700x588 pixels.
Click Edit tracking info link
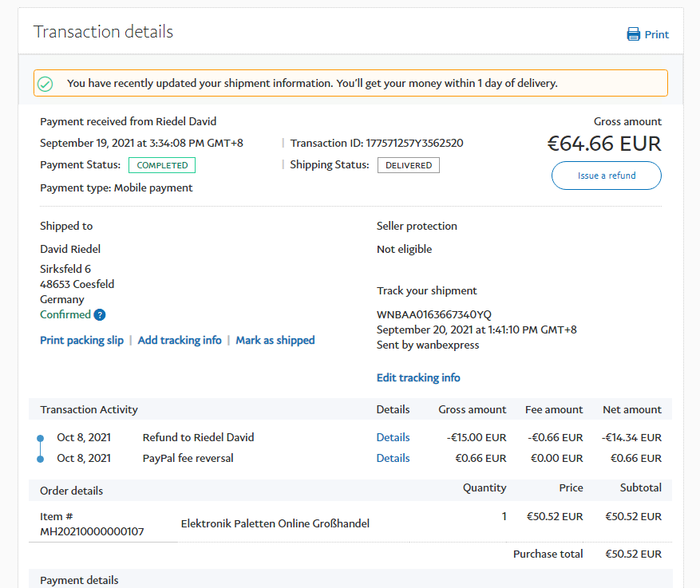(418, 377)
